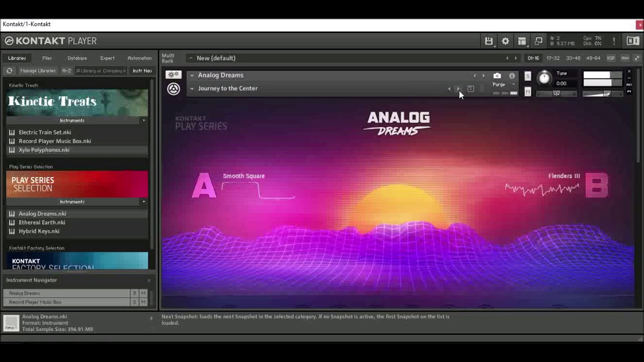The width and height of the screenshot is (644, 362).
Task: Toggle the aux sends button in rack header
Action: pos(625,58)
